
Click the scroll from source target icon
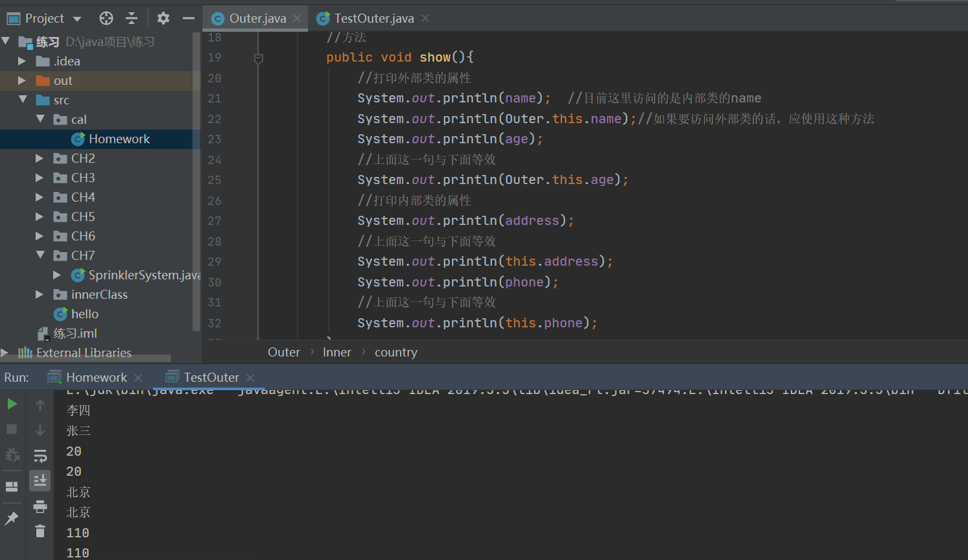coord(106,18)
